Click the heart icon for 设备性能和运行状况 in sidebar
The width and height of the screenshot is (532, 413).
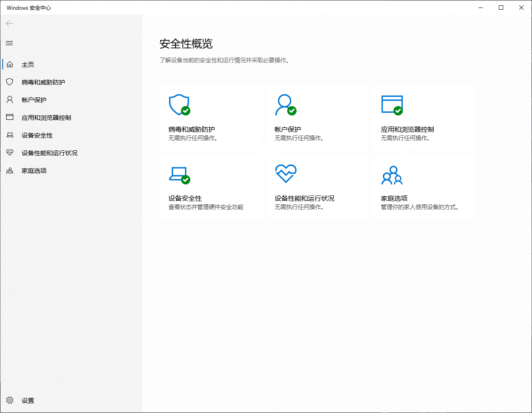click(10, 153)
